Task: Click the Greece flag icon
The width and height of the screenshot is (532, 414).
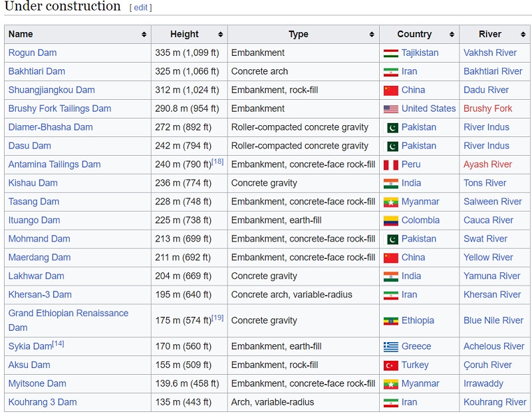Action: [391, 347]
